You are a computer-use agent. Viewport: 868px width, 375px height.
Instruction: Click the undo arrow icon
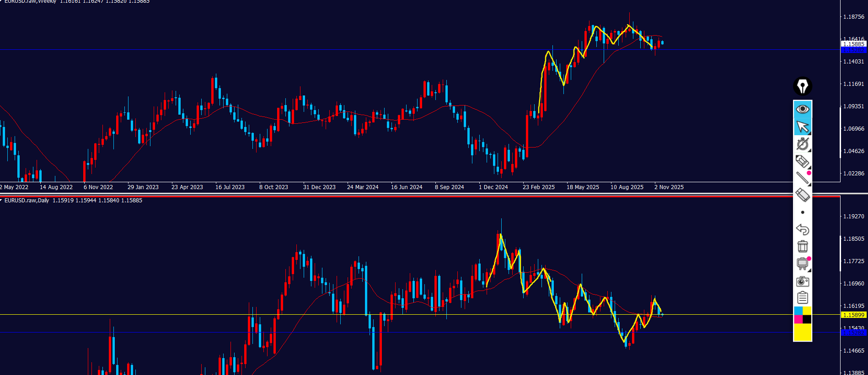pyautogui.click(x=802, y=229)
